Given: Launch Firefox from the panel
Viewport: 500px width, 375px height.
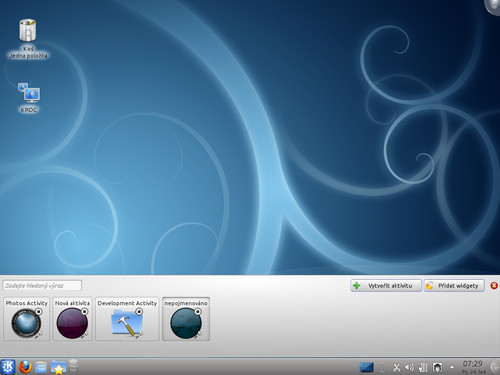Looking at the screenshot, I should click(x=25, y=367).
